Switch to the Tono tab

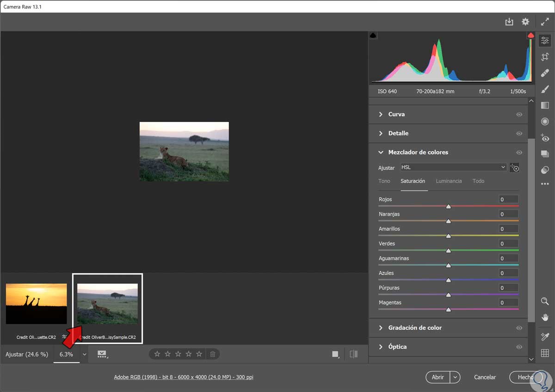384,181
